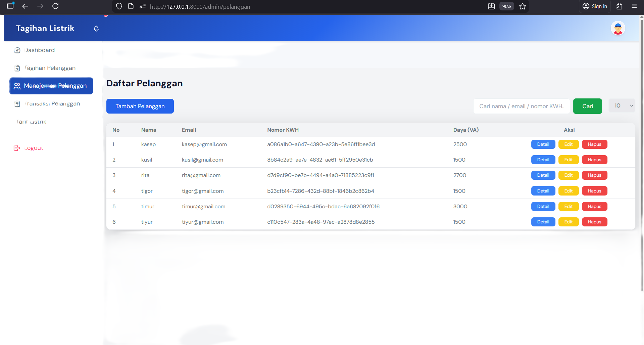Reload the page with the refresh icon
Image resolution: width=644 pixels, height=345 pixels.
(x=55, y=6)
